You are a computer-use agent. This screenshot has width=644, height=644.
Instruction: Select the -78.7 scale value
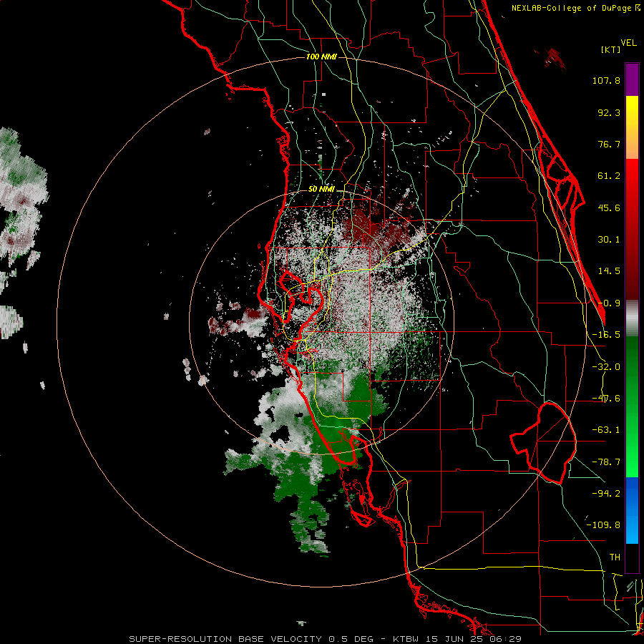click(x=606, y=462)
